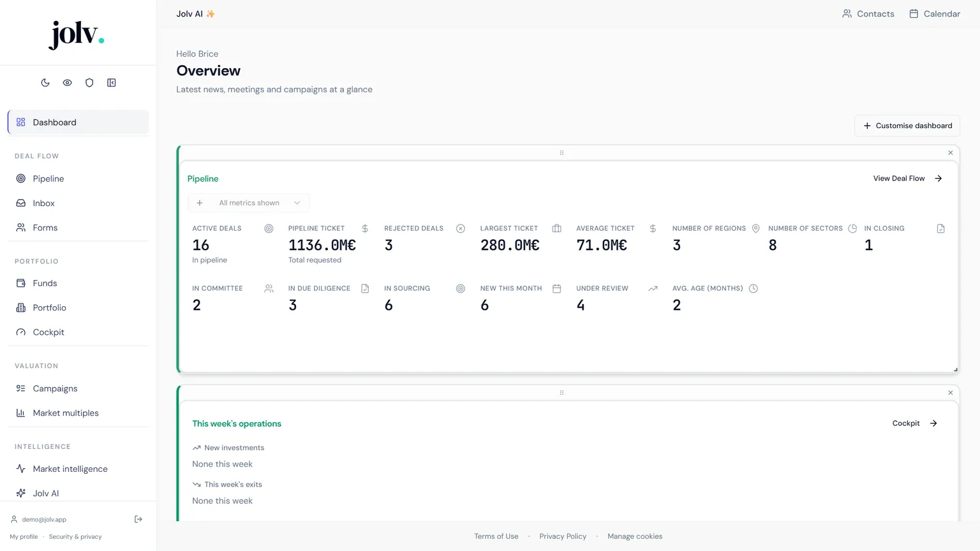Click Number of Regions pin icon

click(755, 228)
